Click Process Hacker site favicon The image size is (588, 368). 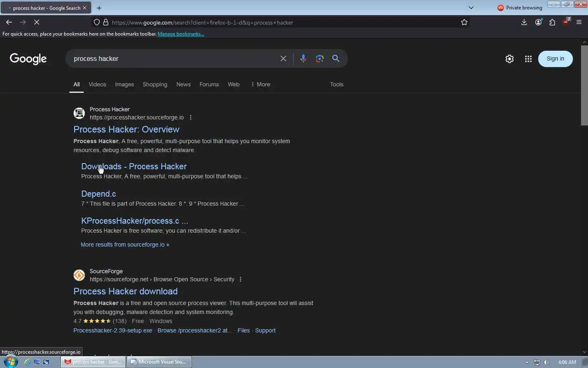[x=79, y=113]
